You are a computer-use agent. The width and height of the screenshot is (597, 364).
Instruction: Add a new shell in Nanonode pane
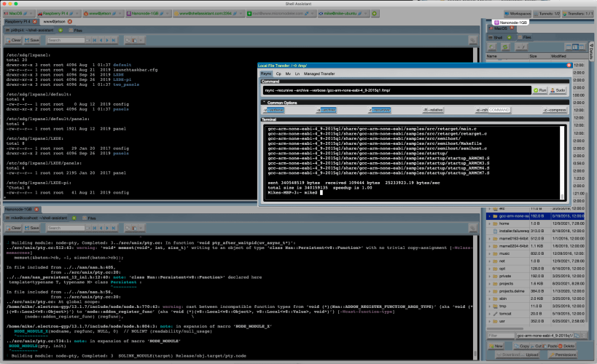click(x=74, y=218)
